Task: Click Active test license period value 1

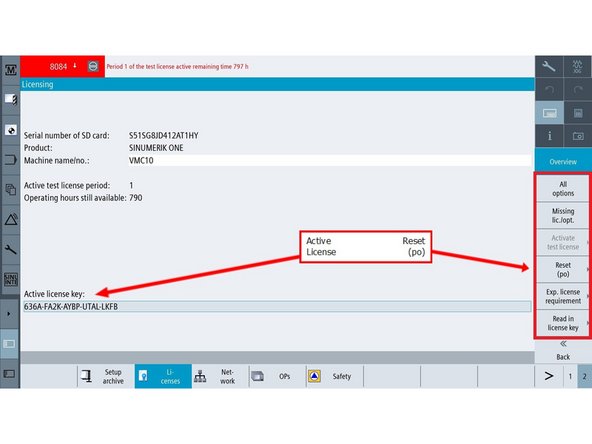Action: coord(131,185)
